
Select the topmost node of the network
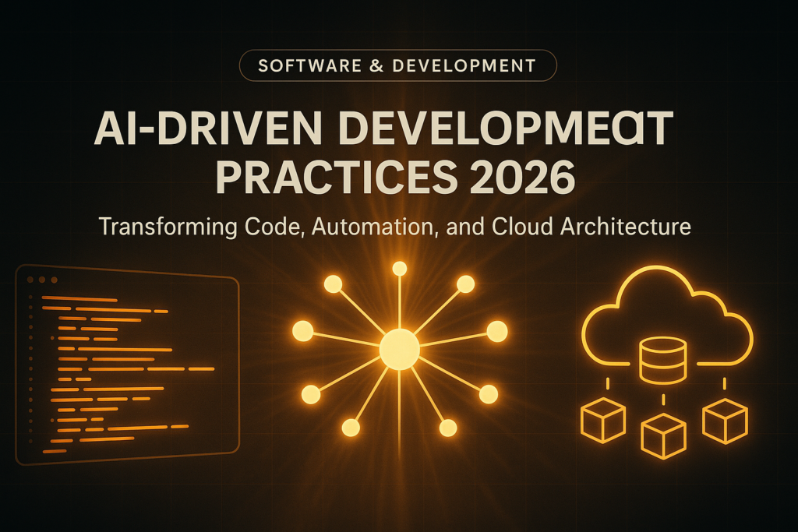pos(400,269)
